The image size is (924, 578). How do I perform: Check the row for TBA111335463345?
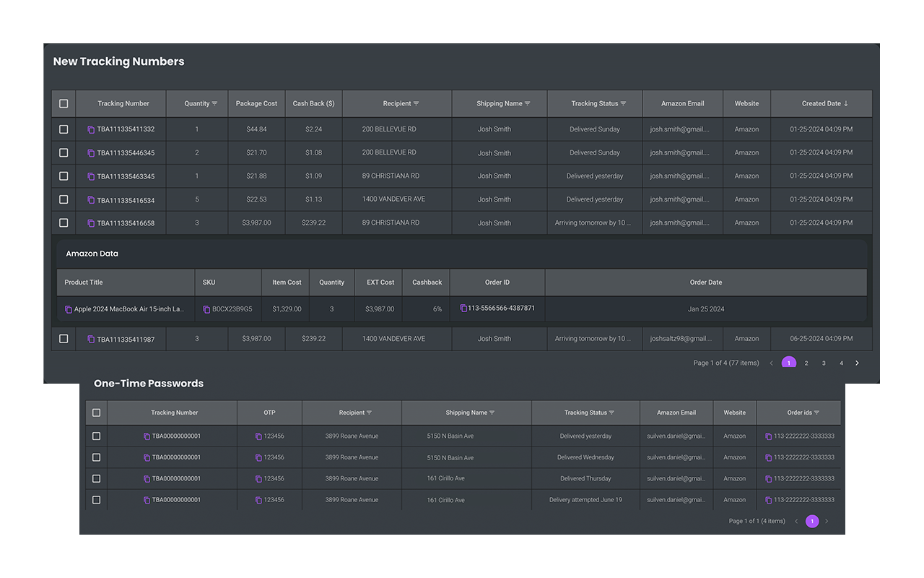pos(64,176)
